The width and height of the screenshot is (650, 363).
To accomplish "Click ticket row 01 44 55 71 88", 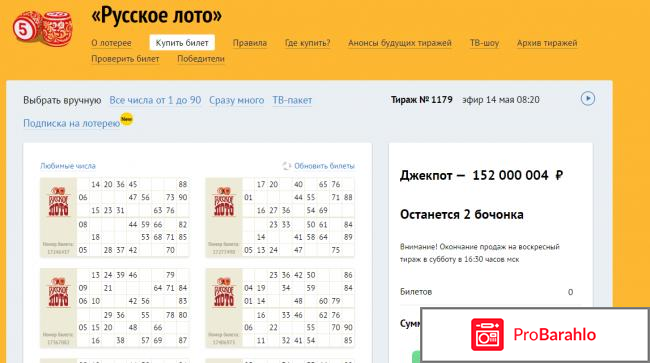I will [x=298, y=197].
